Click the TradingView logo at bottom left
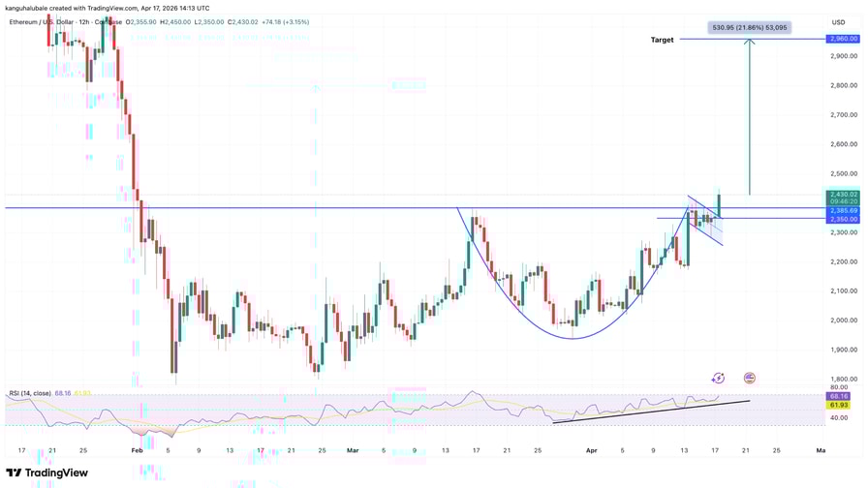This screenshot has height=488, width=868. point(47,473)
